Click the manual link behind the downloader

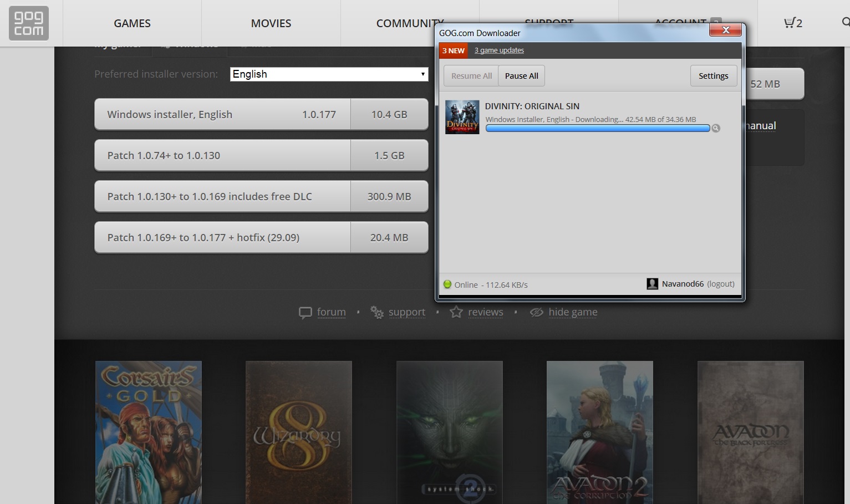point(761,126)
